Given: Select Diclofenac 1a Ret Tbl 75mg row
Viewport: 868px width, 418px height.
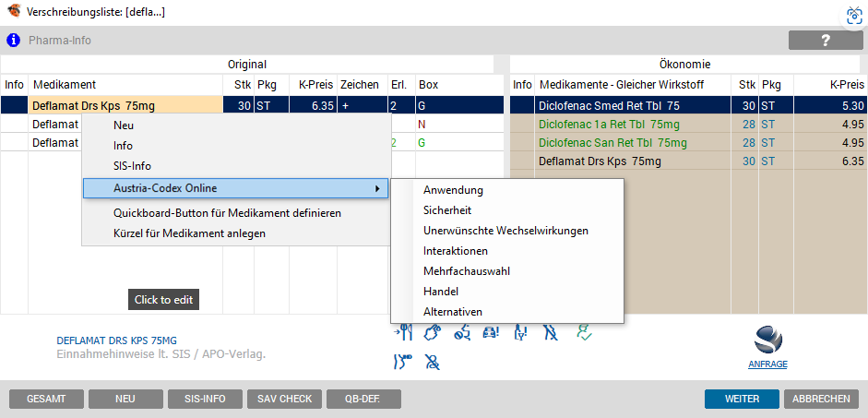Looking at the screenshot, I should click(687, 124).
